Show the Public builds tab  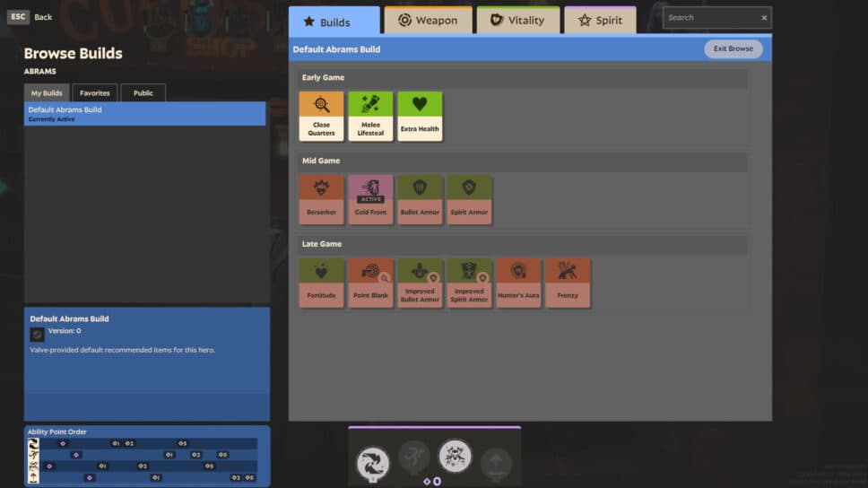pyautogui.click(x=143, y=92)
